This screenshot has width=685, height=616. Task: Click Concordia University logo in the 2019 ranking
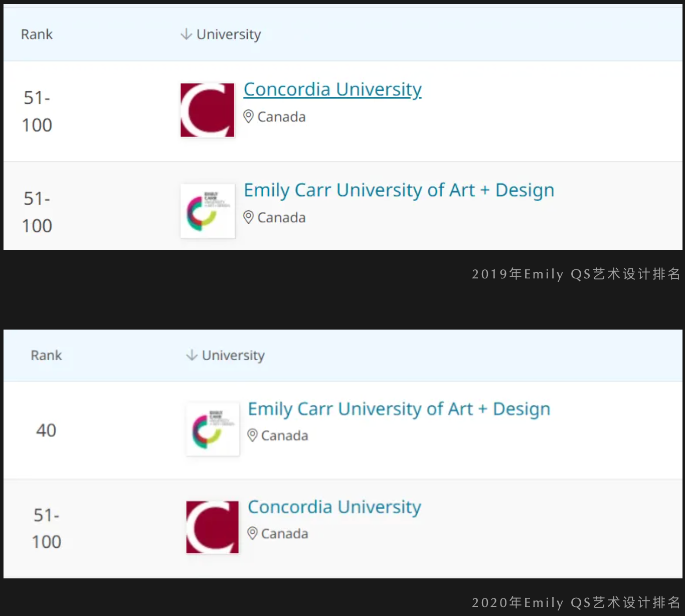tap(207, 110)
